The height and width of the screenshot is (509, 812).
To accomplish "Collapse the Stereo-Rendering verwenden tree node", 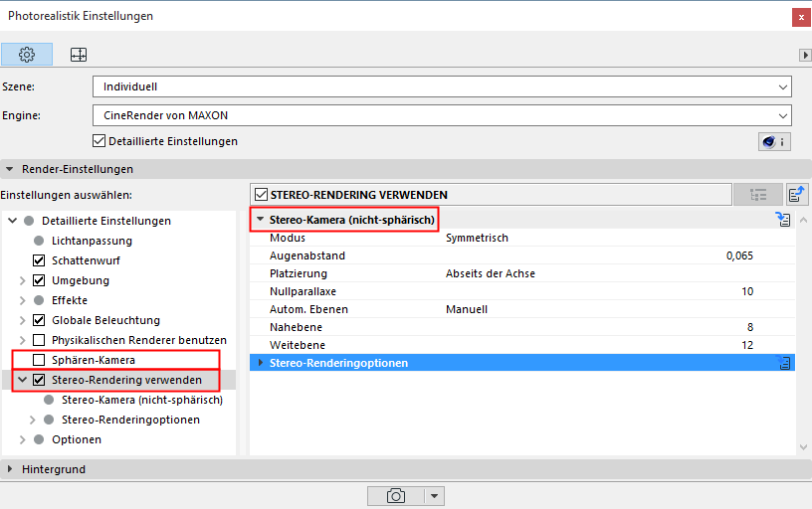I will [x=22, y=380].
